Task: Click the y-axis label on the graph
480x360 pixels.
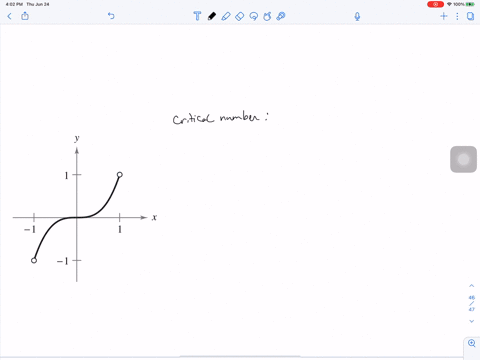Action: point(77,138)
